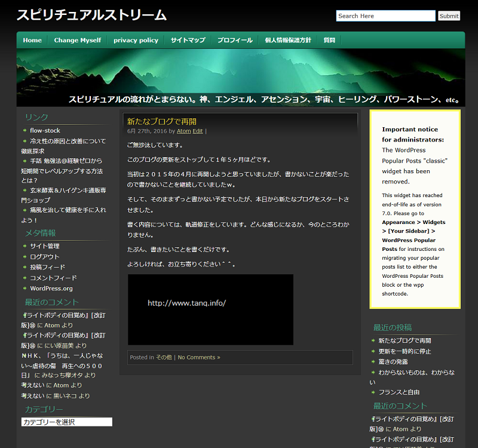Open the 痛風を治して健康を link
The image size is (478, 448).
63,215
